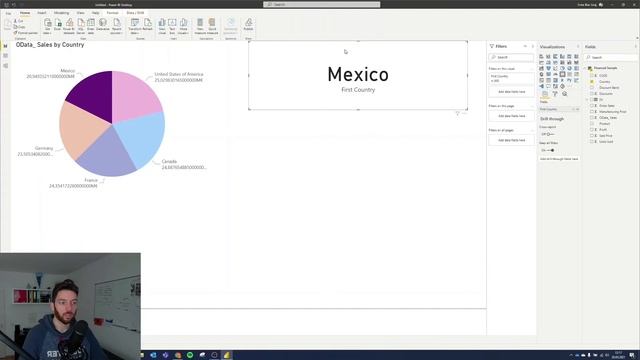
Task: Check the Units Sold field
Action: (x=592, y=141)
